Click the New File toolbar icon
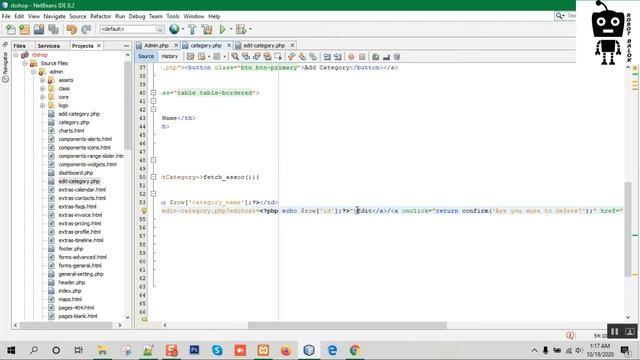Screen dimensions: 640x360 point(11,29)
